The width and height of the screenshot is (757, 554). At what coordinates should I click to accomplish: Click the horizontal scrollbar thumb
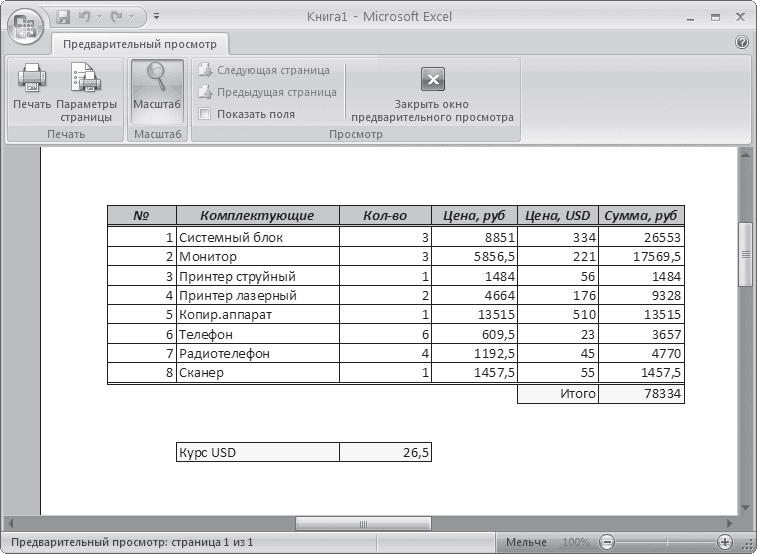coord(363,524)
